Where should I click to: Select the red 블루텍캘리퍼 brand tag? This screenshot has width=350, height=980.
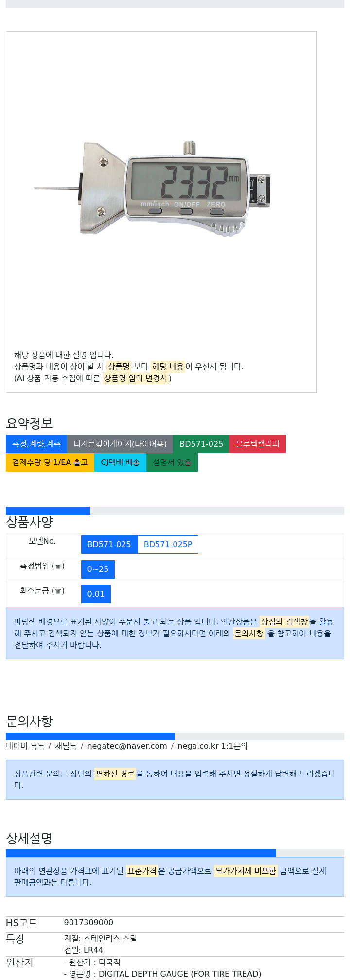pos(258,444)
